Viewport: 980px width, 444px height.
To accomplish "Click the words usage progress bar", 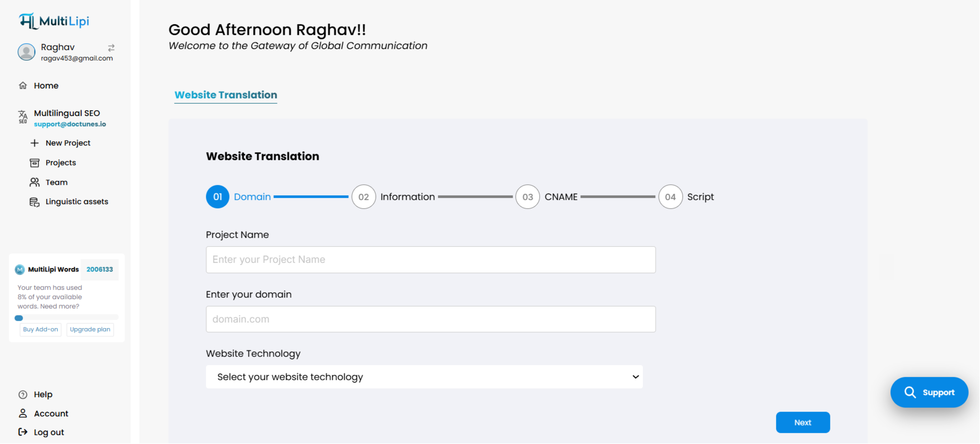I will (67, 318).
